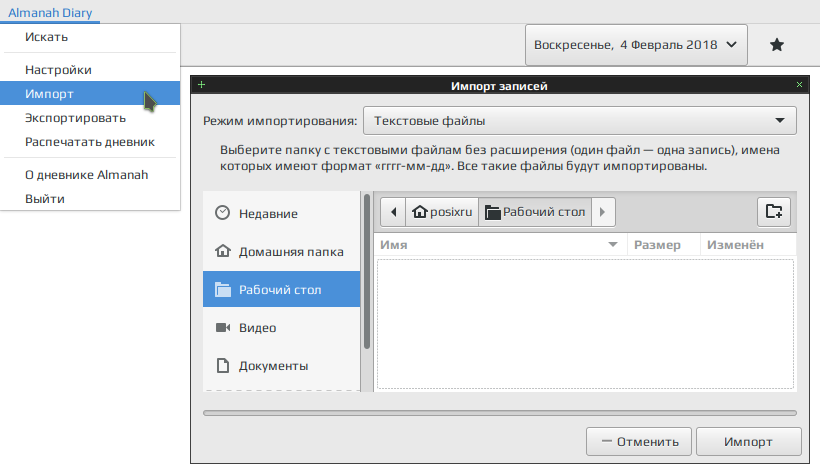
Task: Click the import progress bar
Action: 500,413
